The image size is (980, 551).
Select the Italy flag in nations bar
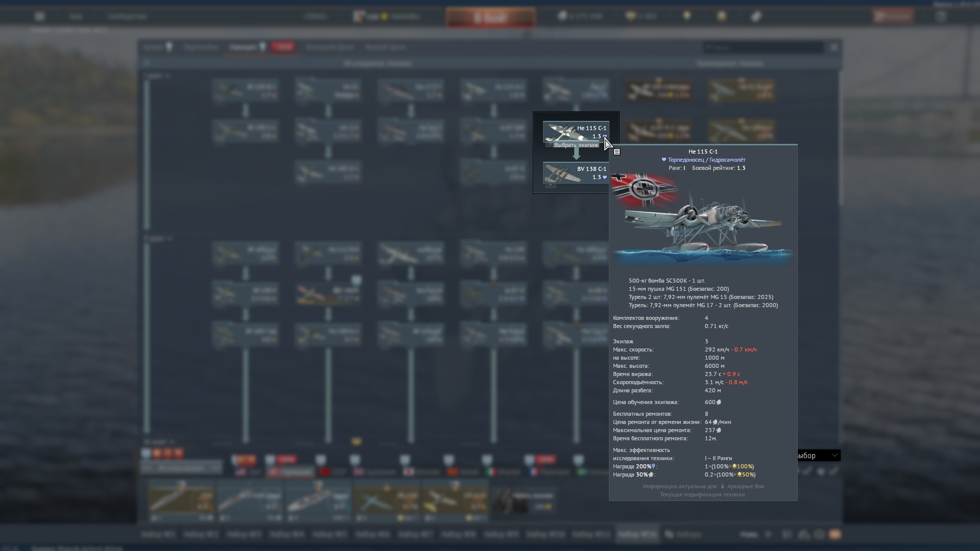[491, 472]
